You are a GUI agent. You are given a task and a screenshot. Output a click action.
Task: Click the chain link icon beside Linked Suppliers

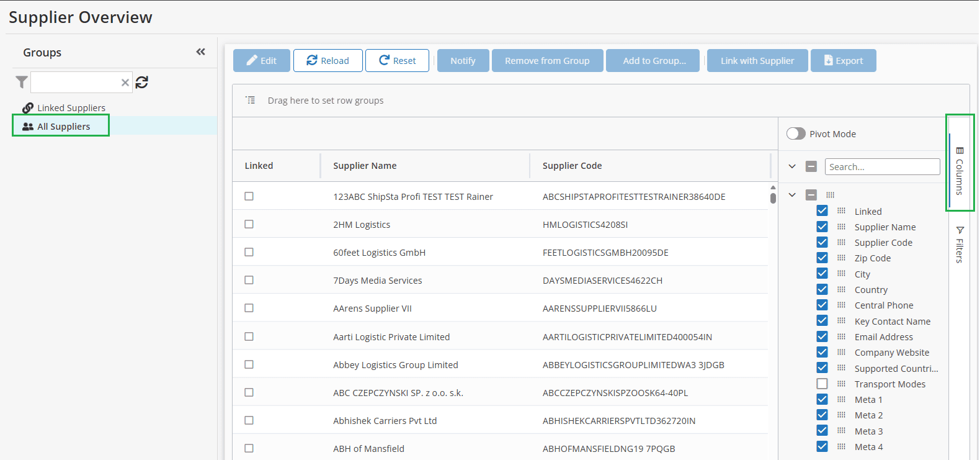[28, 108]
